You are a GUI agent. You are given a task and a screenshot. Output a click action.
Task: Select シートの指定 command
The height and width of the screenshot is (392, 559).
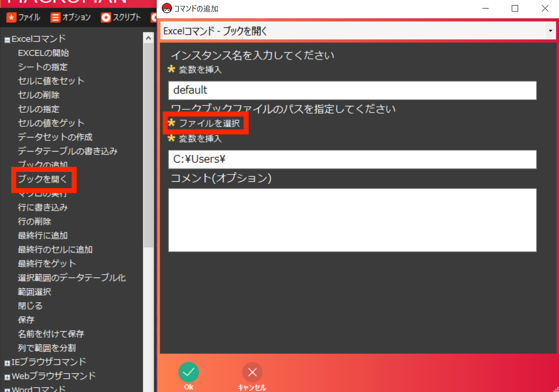pos(43,67)
